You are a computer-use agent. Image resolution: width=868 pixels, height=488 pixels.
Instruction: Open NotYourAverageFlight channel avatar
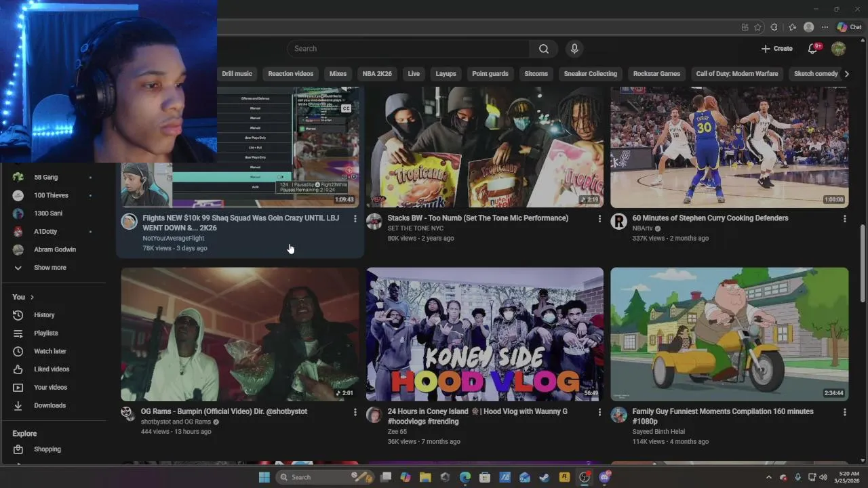(x=129, y=221)
